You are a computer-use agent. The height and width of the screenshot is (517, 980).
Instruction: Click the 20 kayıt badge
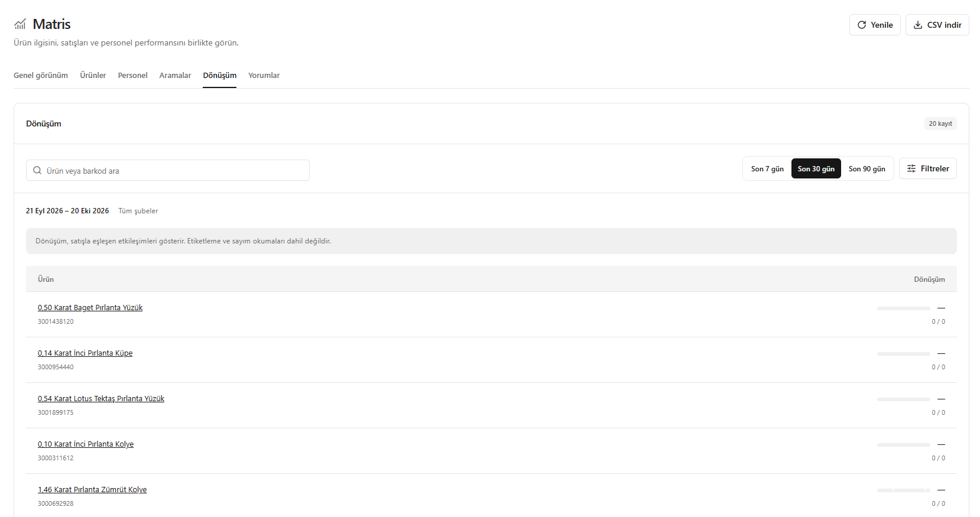[x=940, y=123]
